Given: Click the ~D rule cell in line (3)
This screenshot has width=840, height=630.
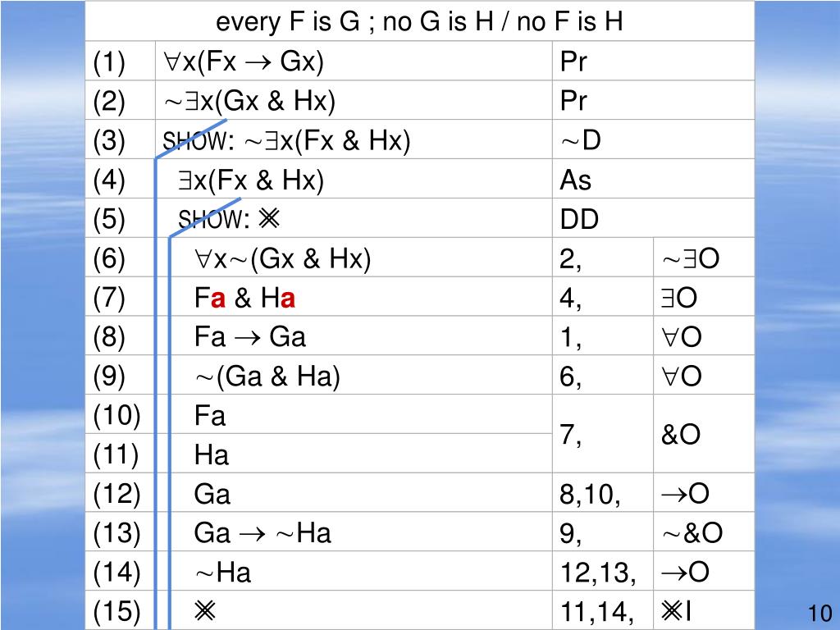Looking at the screenshot, I should (580, 141).
